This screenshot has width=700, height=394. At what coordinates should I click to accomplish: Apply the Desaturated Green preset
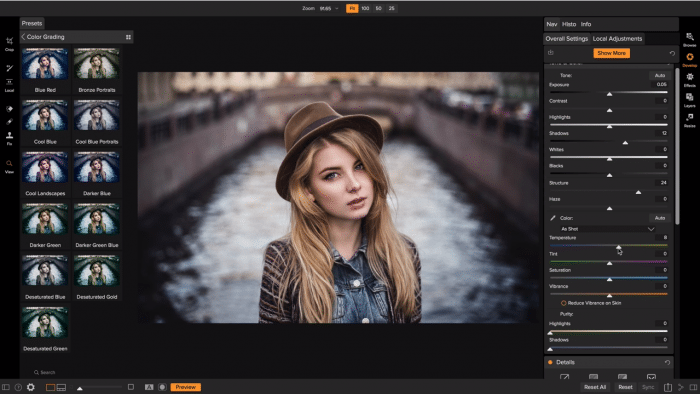coord(45,329)
